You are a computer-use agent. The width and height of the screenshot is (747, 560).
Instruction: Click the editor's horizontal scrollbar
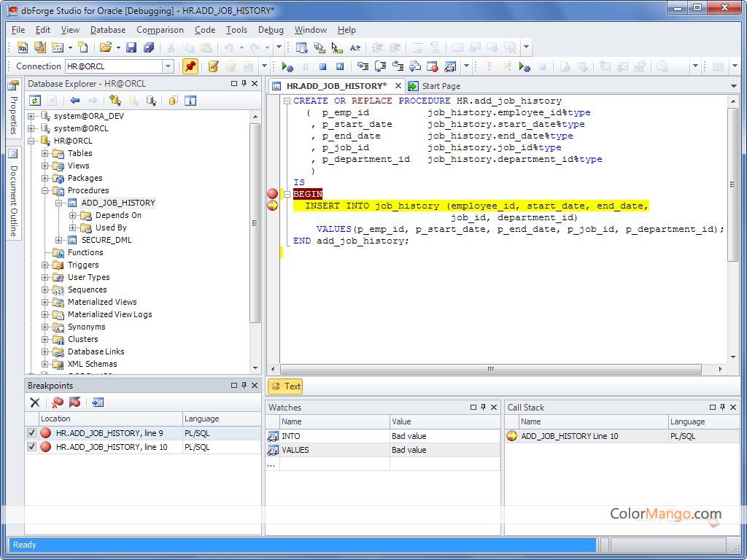pyautogui.click(x=490, y=370)
